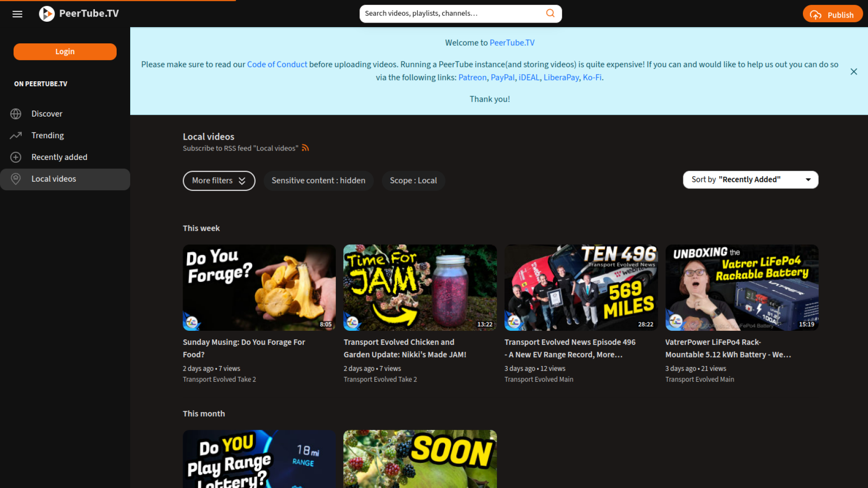This screenshot has height=488, width=868.
Task: Open the Patreon donation link
Action: point(472,77)
